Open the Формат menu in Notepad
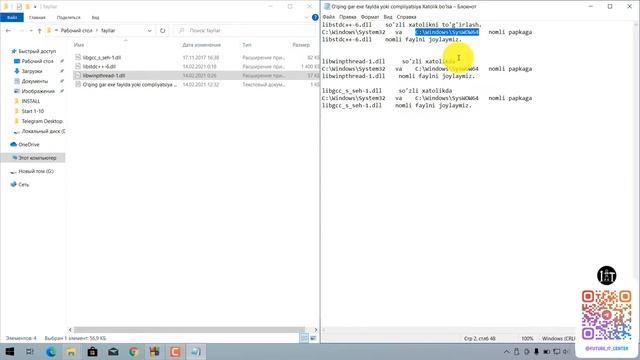Screen dimensions: 640x360 [x=370, y=17]
